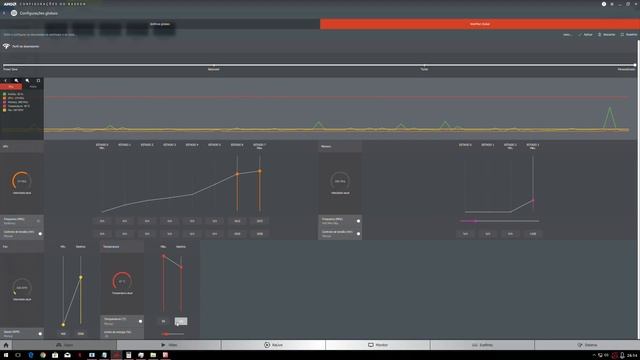Open the Jogos section in the bottom bar

point(64,345)
